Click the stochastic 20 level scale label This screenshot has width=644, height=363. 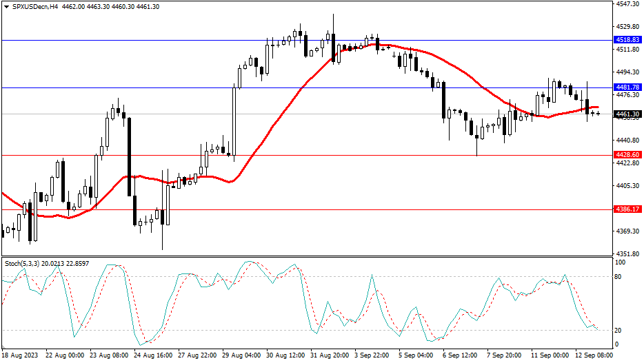tap(619, 330)
